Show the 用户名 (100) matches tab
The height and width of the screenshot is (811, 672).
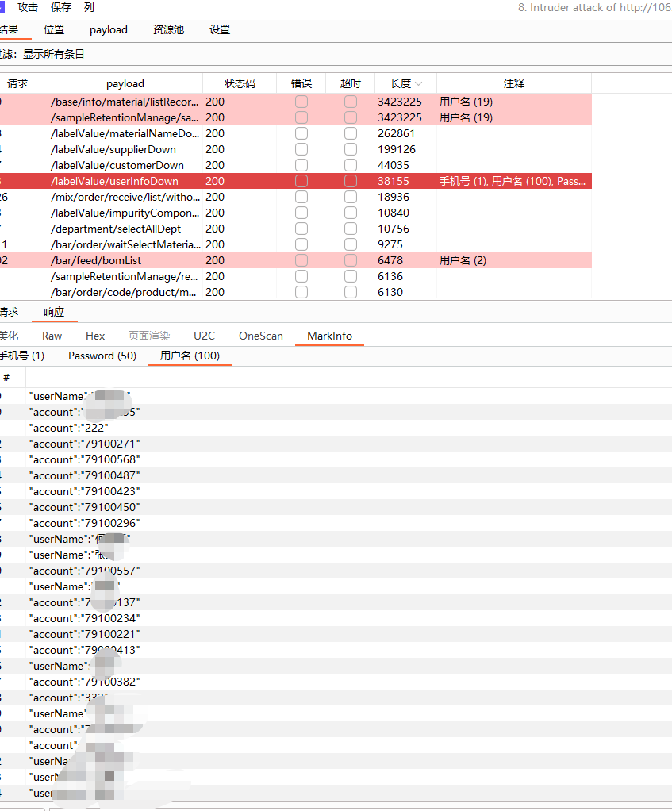[190, 356]
